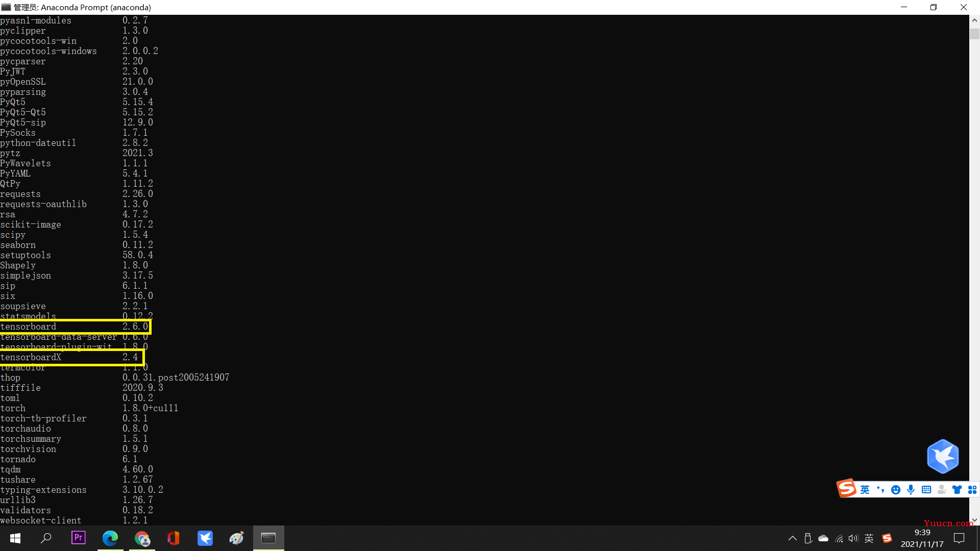
Task: Click the Anaconda Prompt (anaconda) window title
Action: tap(82, 7)
